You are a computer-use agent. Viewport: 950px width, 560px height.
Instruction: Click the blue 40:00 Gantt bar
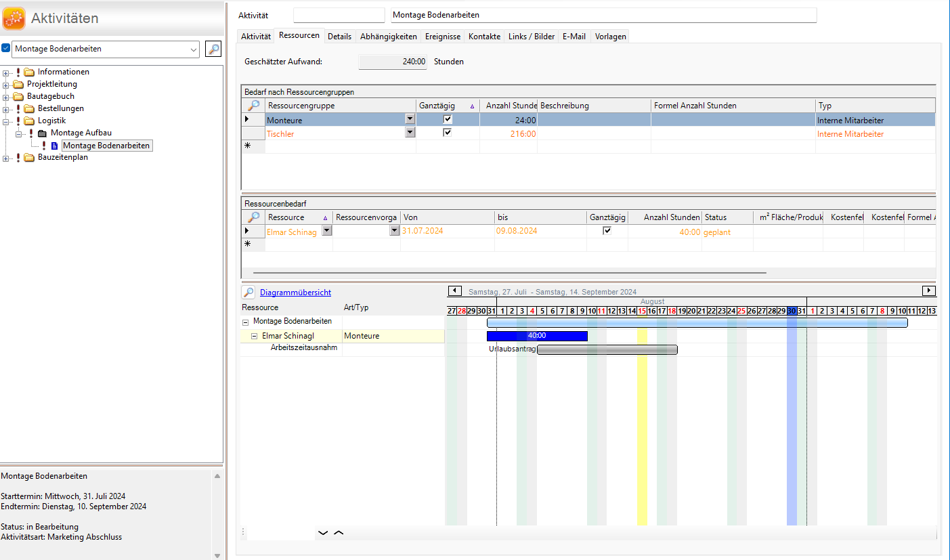pyautogui.click(x=537, y=336)
